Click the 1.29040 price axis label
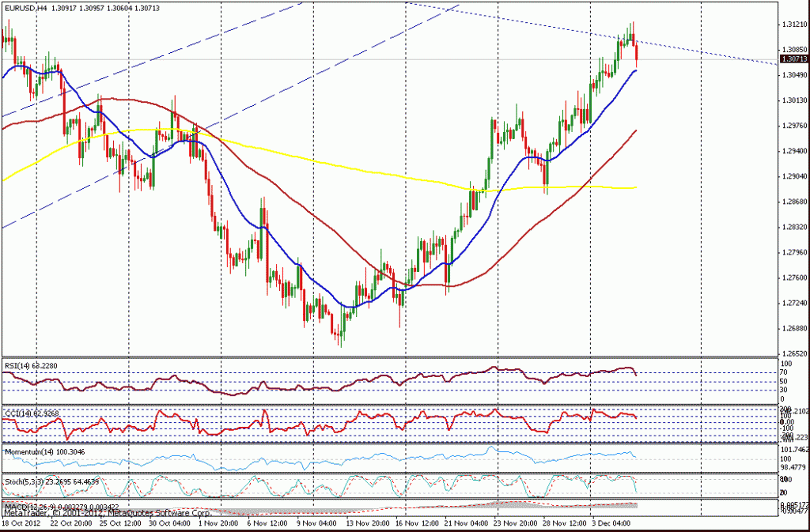The width and height of the screenshot is (810, 532). pos(793,176)
